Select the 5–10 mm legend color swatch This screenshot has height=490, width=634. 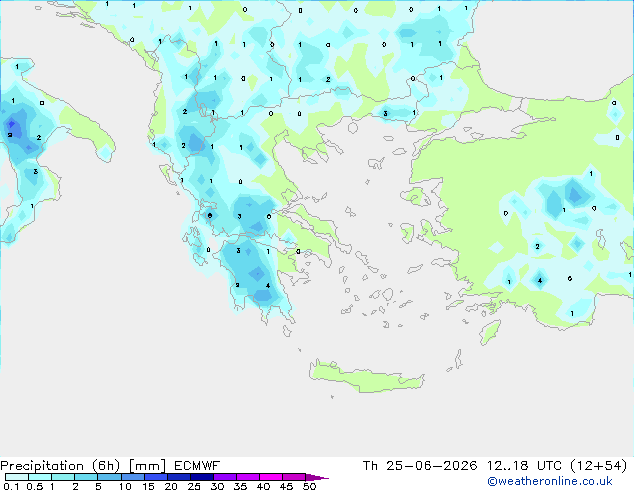(x=110, y=477)
